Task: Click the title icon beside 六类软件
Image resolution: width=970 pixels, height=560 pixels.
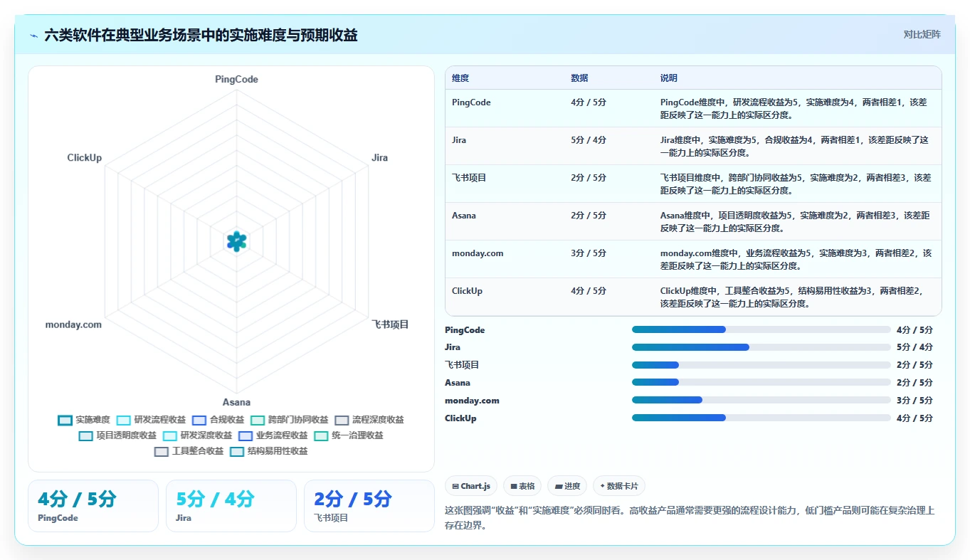Action: (x=34, y=35)
